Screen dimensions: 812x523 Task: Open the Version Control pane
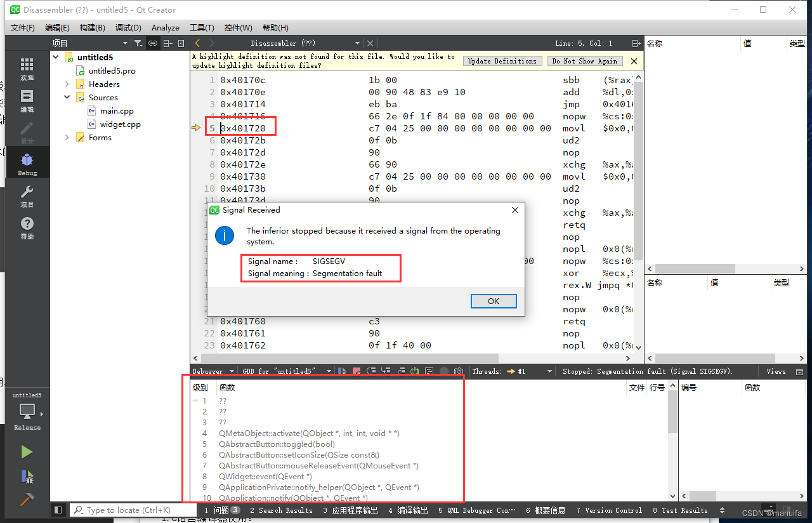click(609, 510)
